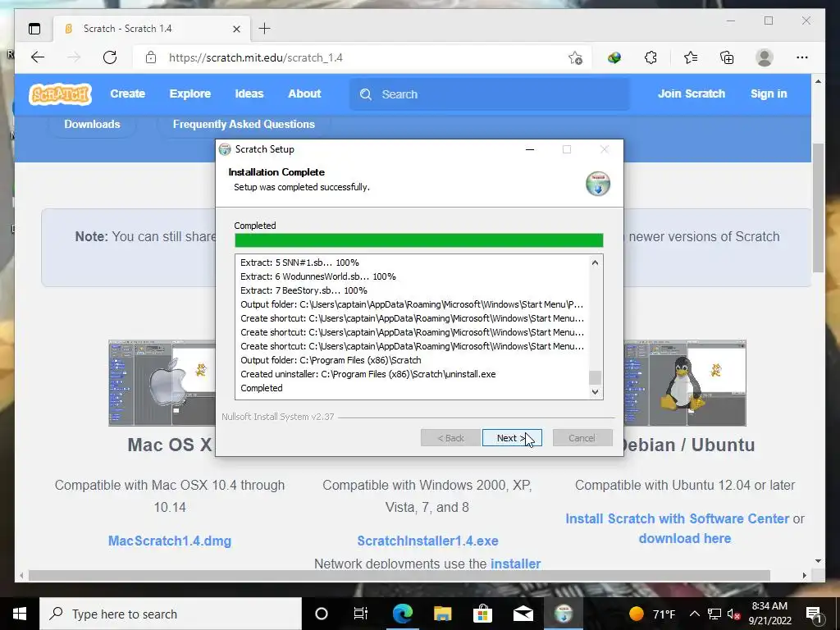Open the Collections icon
Image resolution: width=840 pixels, height=630 pixels.
727,57
